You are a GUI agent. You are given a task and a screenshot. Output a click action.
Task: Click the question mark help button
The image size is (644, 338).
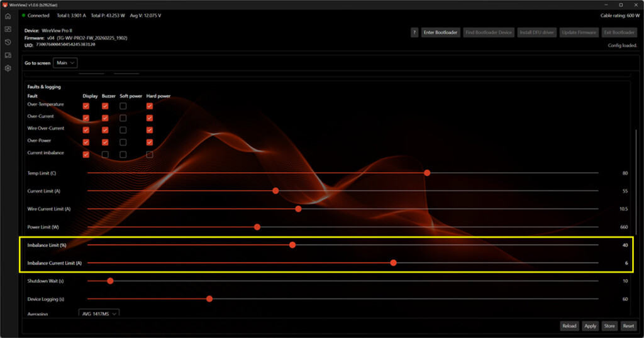pos(414,33)
